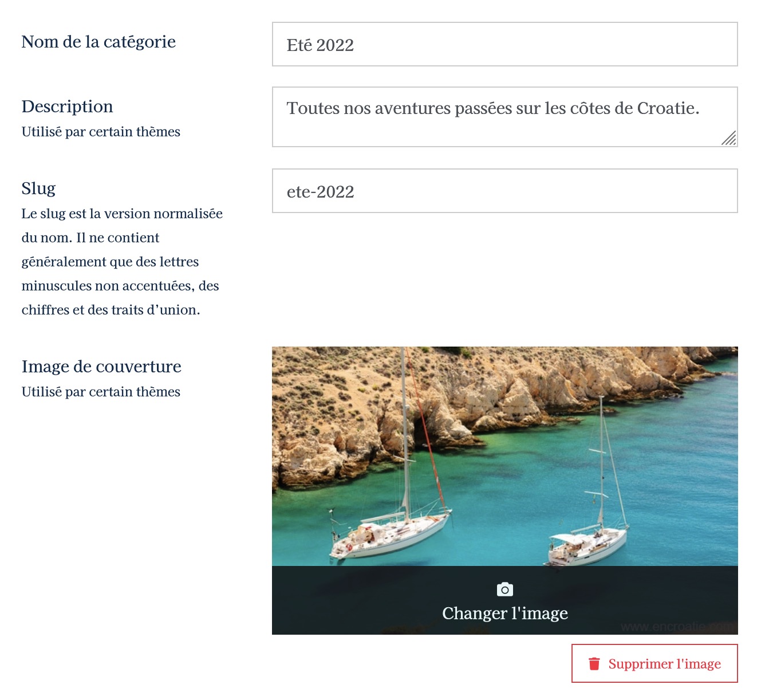Click the 'Nom de la catégorie' label
The image size is (765, 700).
click(x=98, y=42)
